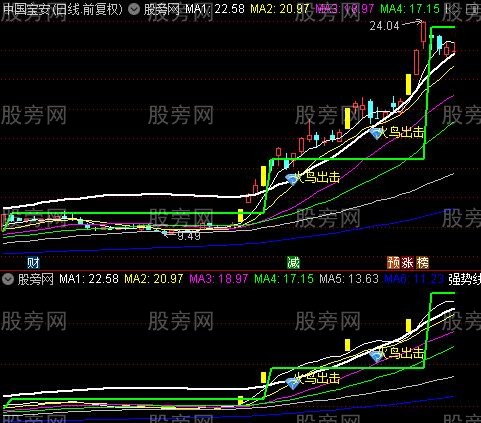The width and height of the screenshot is (481, 423).
Task: Select MA1: 22.58 in upper chart header
Action: (x=215, y=9)
